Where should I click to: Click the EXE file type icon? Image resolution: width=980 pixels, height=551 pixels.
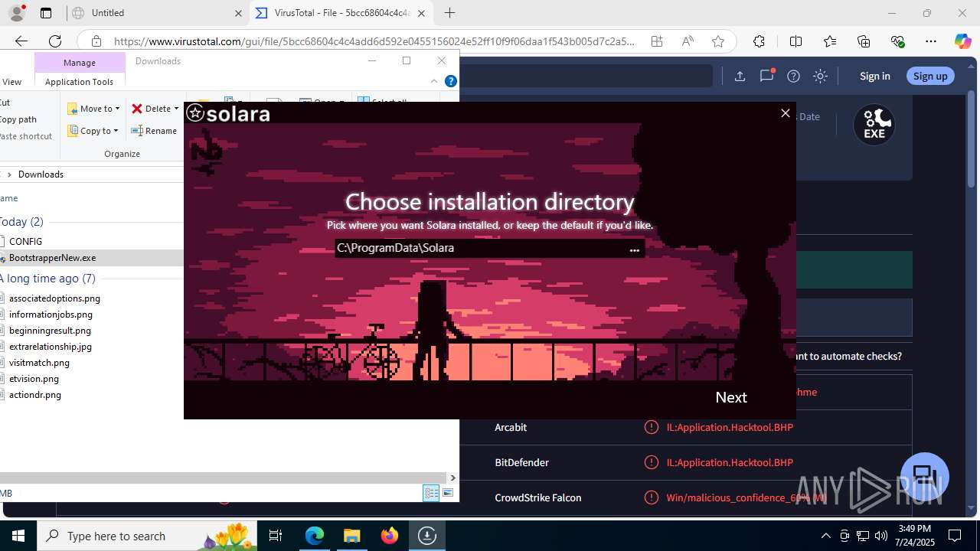874,125
